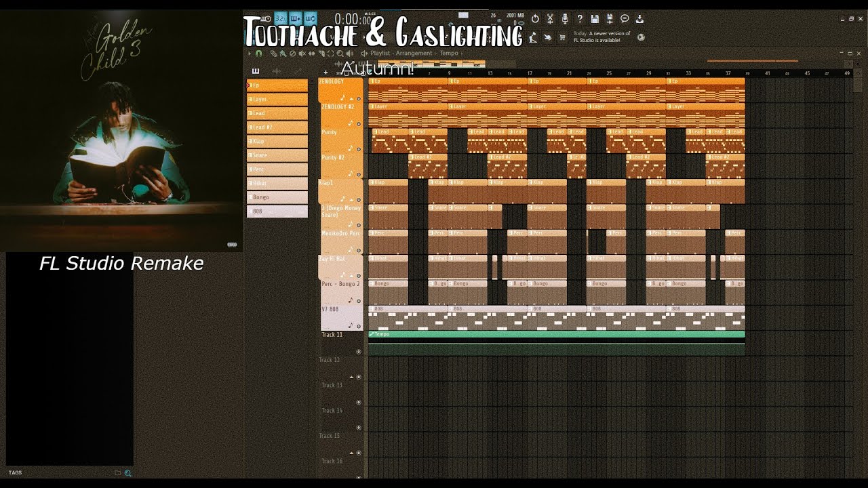Select the Slice tool in playlist toolbar
The width and height of the screenshot is (868, 488).
[x=321, y=54]
